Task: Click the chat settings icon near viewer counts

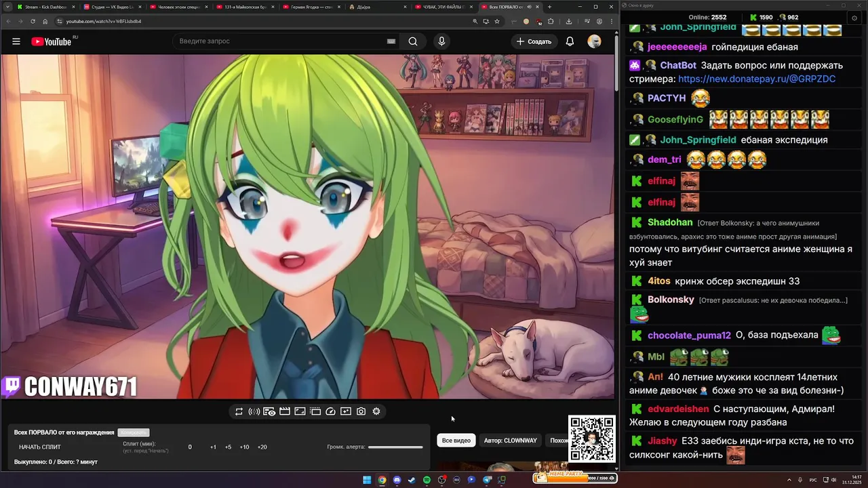Action: click(x=854, y=18)
